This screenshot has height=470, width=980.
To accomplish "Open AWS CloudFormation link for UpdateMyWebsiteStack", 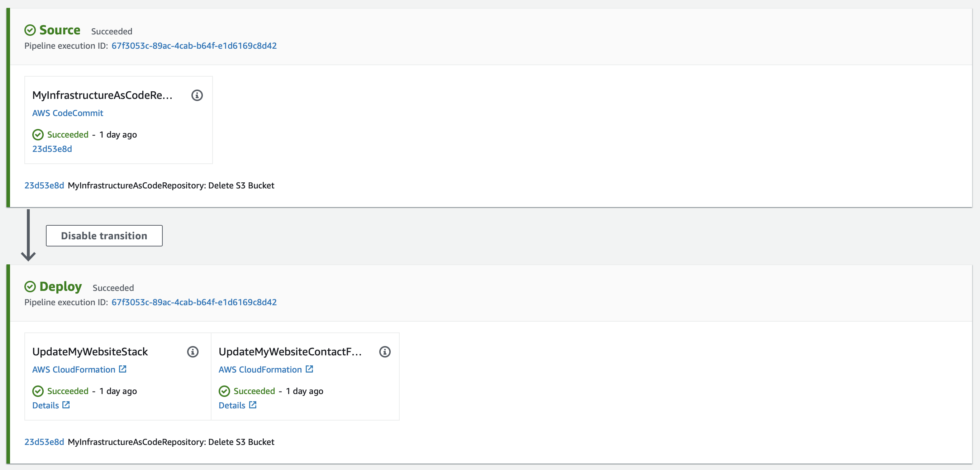I will click(x=74, y=370).
